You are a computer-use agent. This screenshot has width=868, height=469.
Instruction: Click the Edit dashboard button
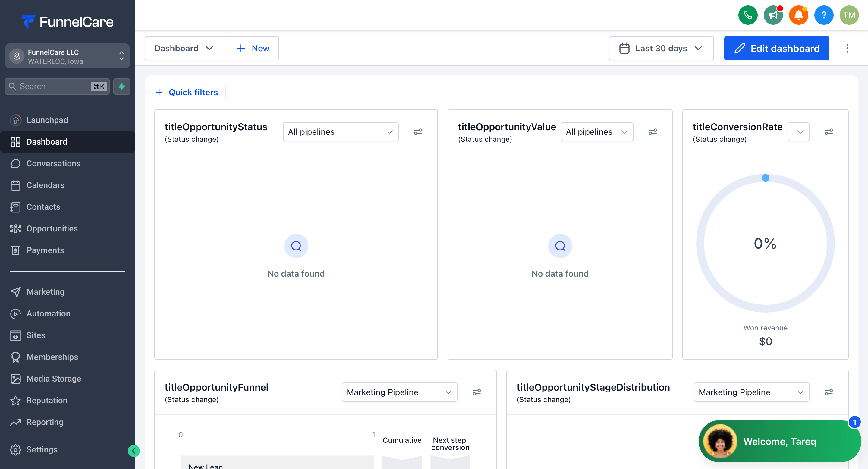pos(776,48)
